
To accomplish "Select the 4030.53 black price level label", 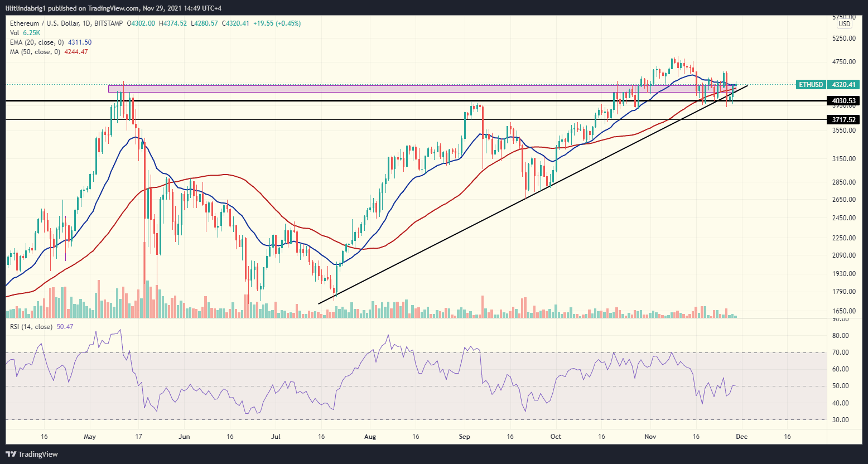I will 843,101.
